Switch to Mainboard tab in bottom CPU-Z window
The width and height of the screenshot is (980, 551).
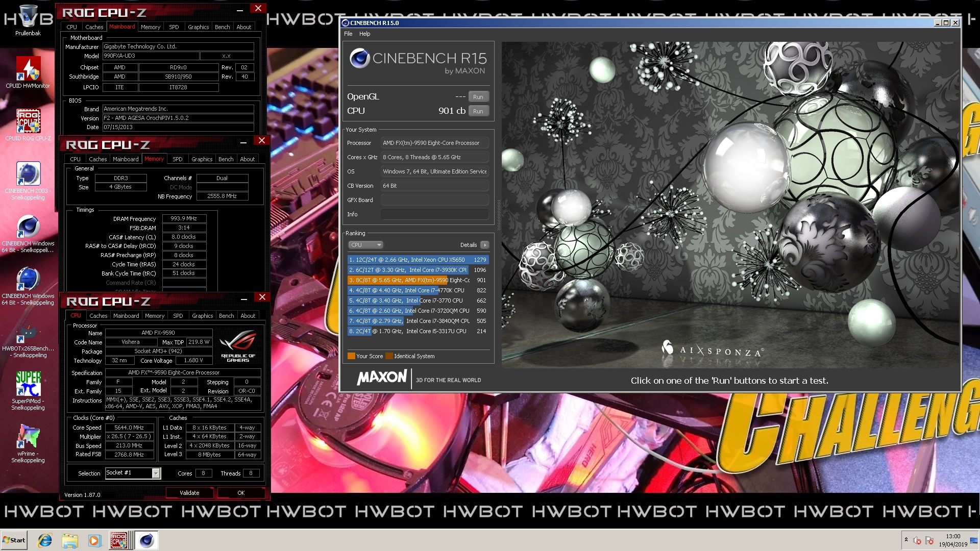coord(126,316)
